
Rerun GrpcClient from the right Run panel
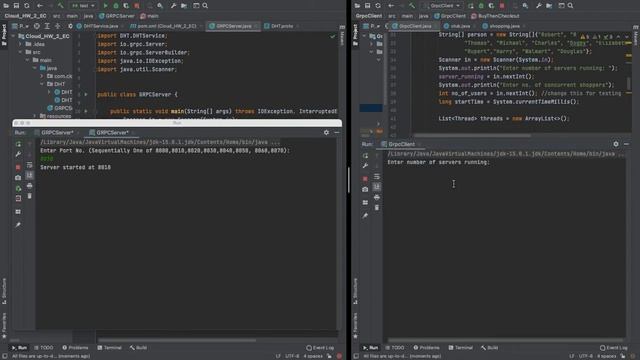click(x=365, y=156)
